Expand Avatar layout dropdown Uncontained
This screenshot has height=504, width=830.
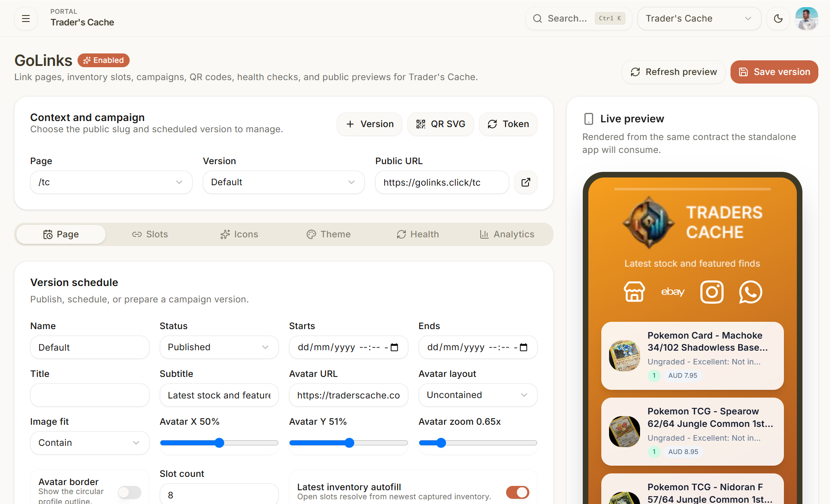pyautogui.click(x=478, y=395)
